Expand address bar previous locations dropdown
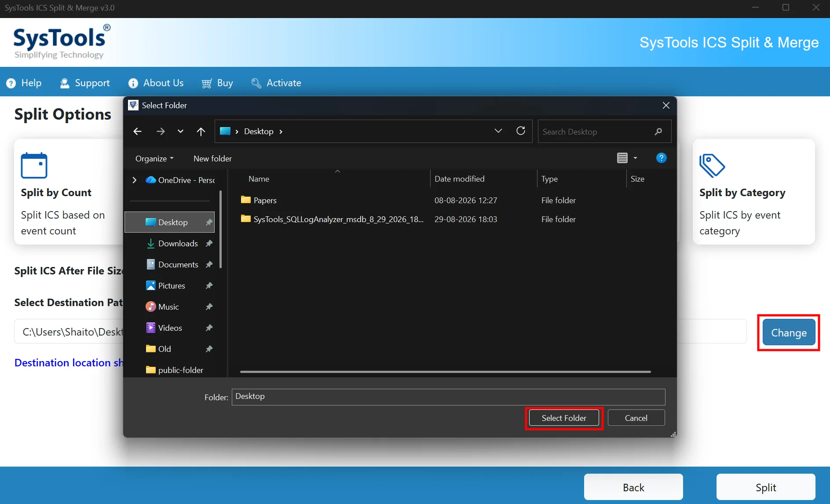Screen dimensions: 830x504 coord(498,131)
